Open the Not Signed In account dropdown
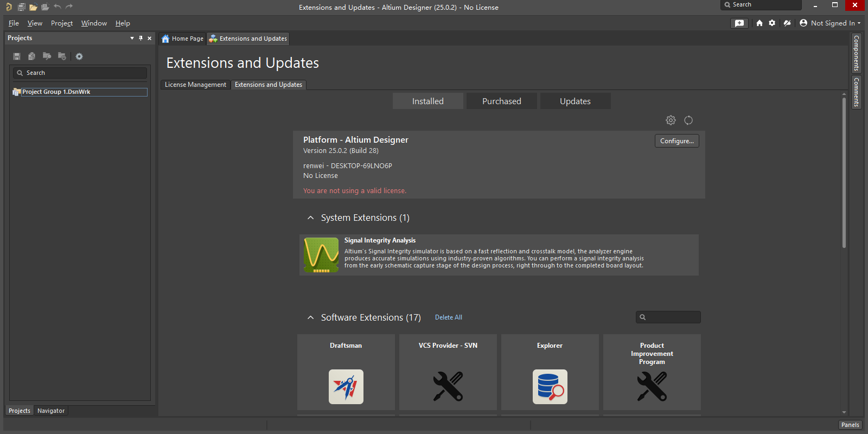This screenshot has width=868, height=434. point(830,23)
